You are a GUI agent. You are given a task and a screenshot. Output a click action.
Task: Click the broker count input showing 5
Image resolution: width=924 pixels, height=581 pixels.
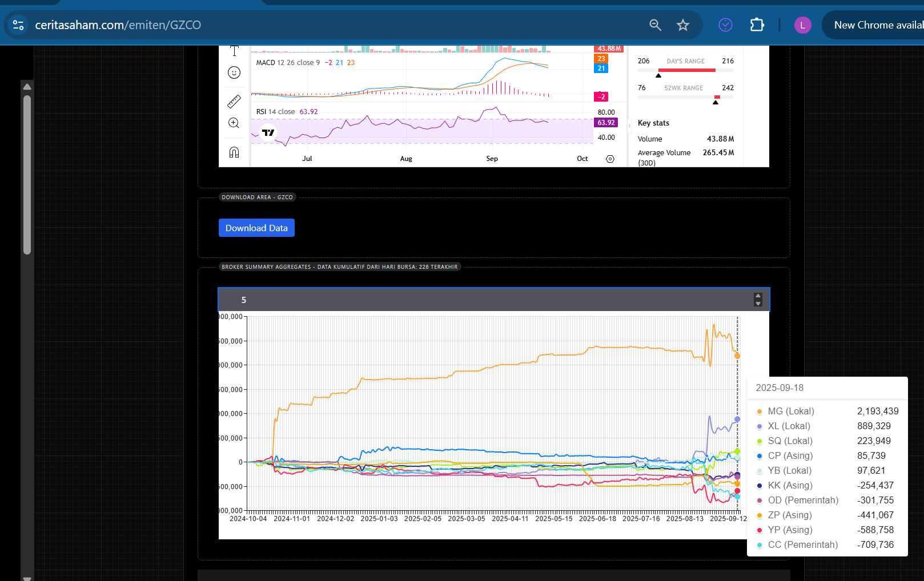485,300
